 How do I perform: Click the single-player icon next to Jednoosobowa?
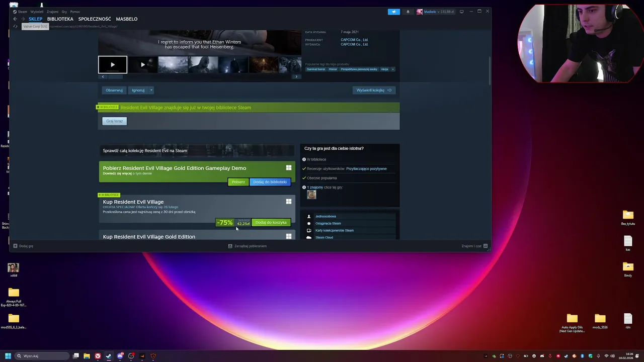(x=309, y=216)
